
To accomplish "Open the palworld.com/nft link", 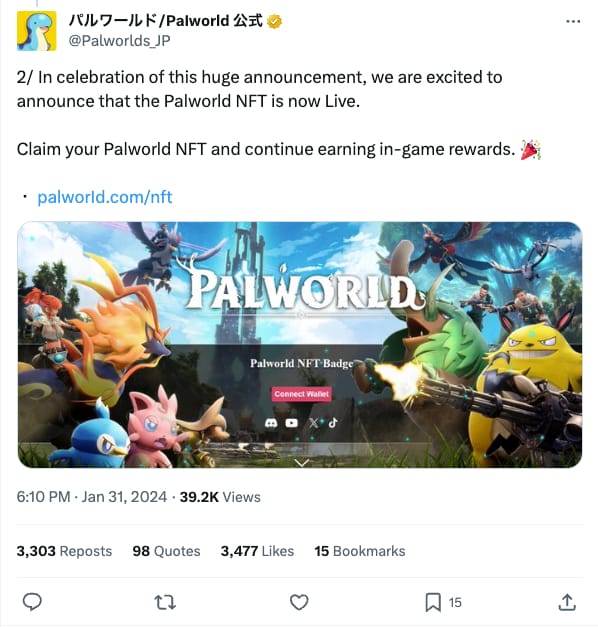I will point(105,197).
